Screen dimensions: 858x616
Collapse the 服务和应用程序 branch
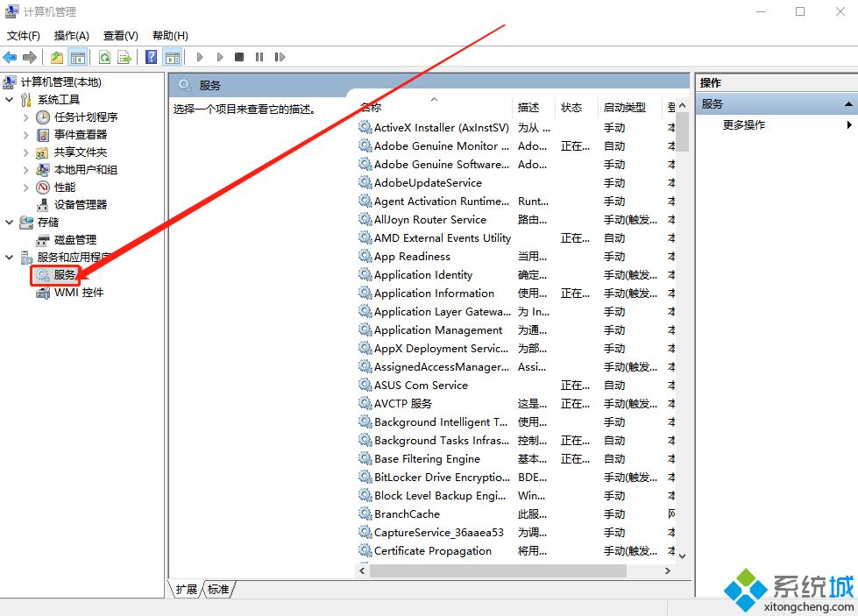point(7,257)
